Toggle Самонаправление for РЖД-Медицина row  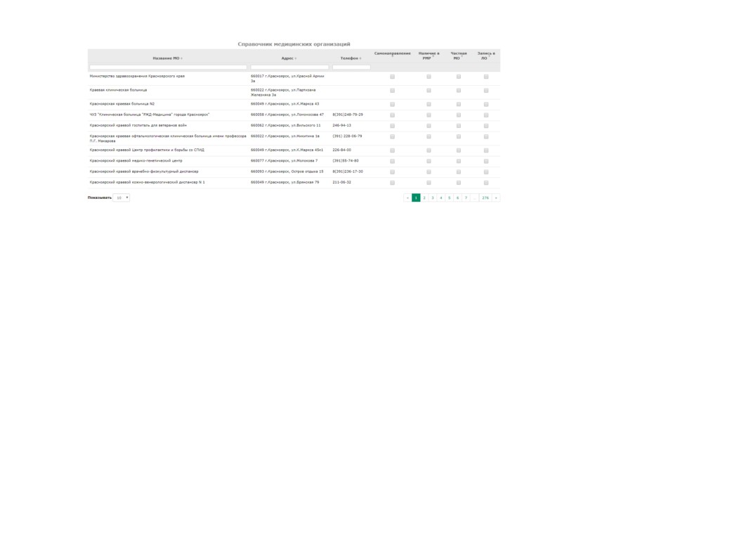(393, 115)
